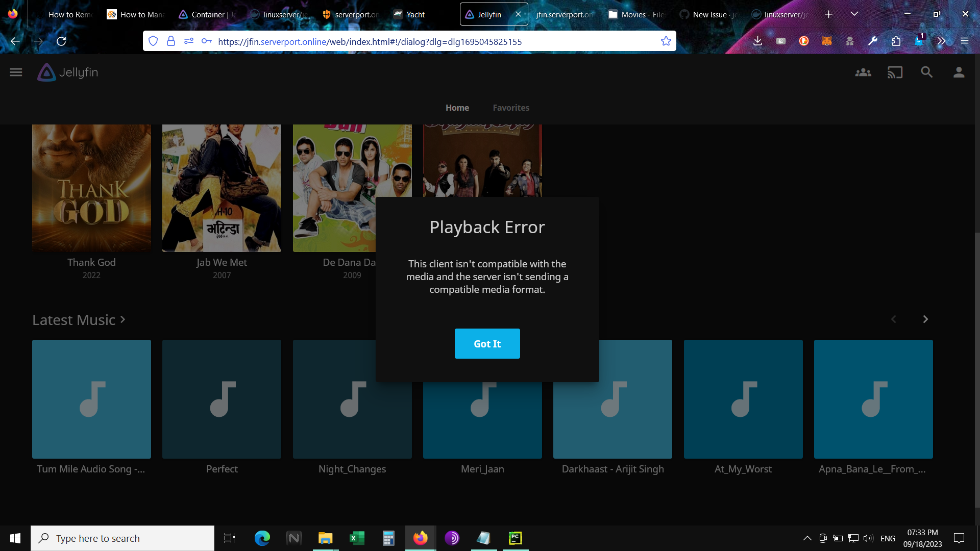
Task: Switch to the Favorites tab
Action: click(x=511, y=108)
